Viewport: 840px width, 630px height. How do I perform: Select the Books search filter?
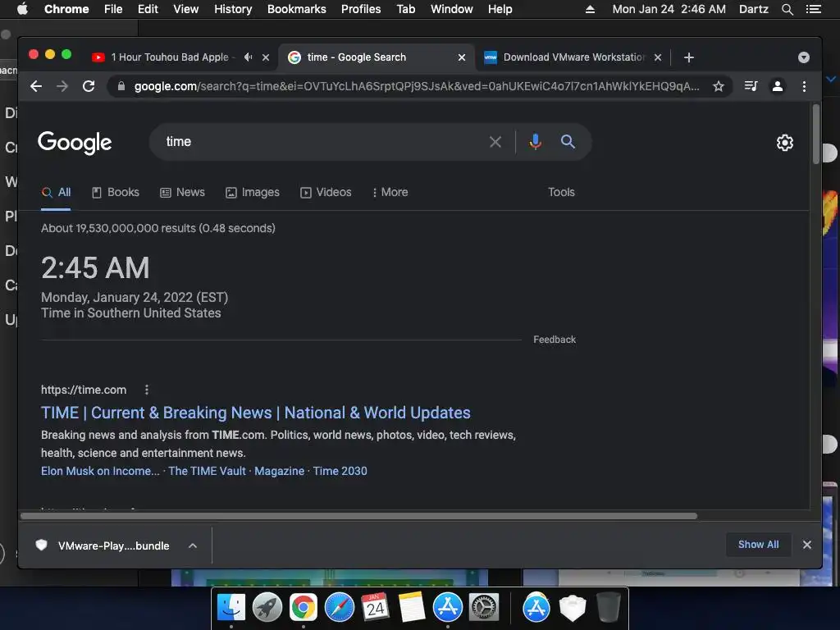point(115,192)
